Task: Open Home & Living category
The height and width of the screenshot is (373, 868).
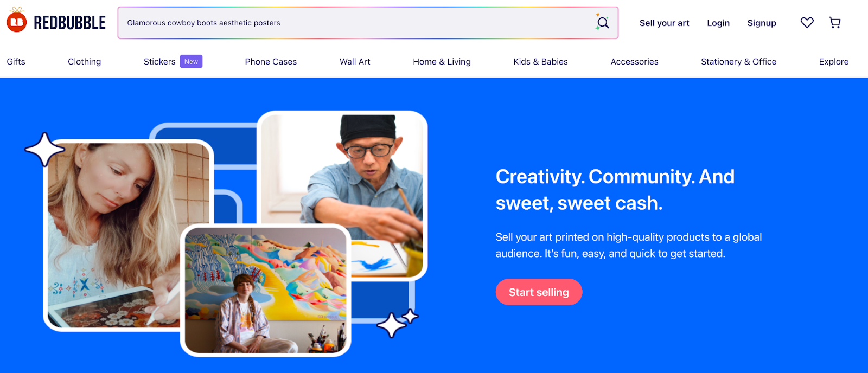Action: (442, 62)
